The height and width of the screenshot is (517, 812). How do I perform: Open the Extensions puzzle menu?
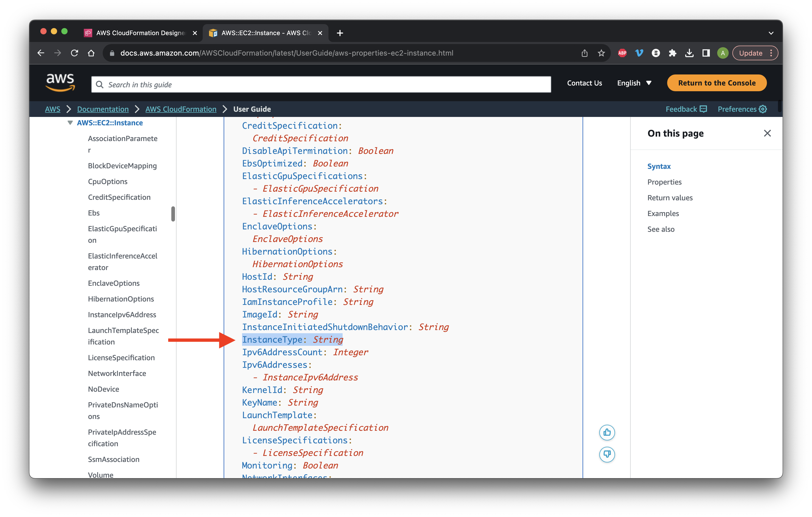click(672, 53)
